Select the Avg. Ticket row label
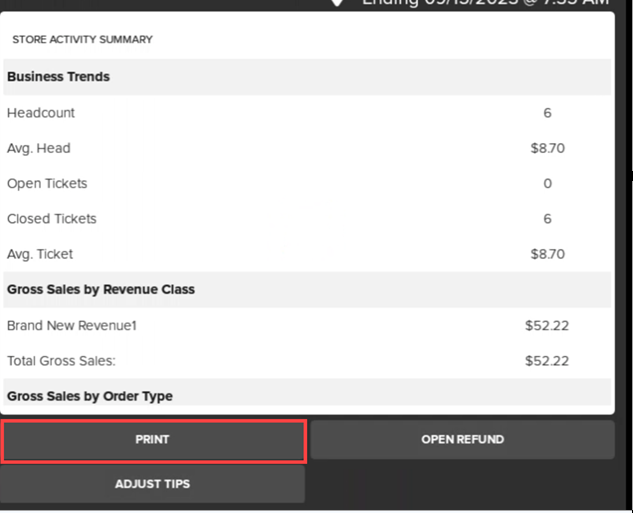Viewport: 633px width, 513px height. [40, 254]
